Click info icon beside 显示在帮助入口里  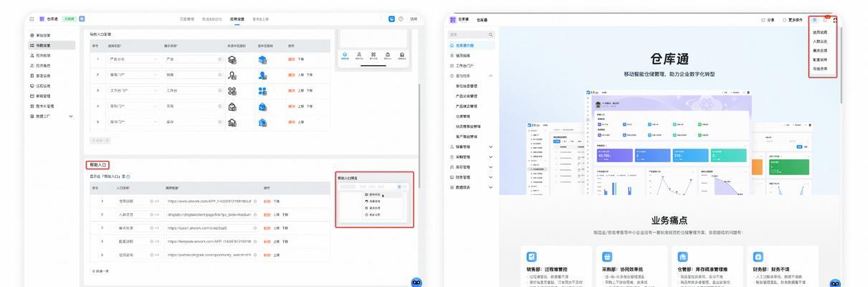128,177
